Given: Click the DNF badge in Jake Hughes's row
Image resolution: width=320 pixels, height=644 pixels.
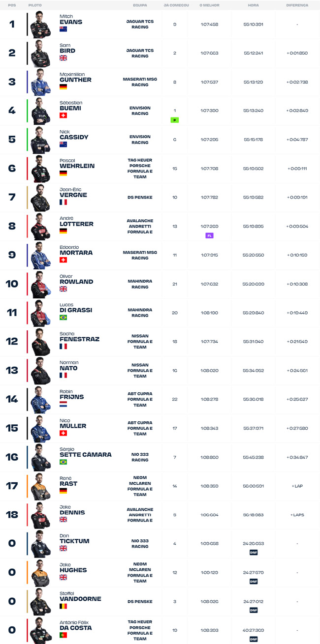Looking at the screenshot, I should click(253, 581).
